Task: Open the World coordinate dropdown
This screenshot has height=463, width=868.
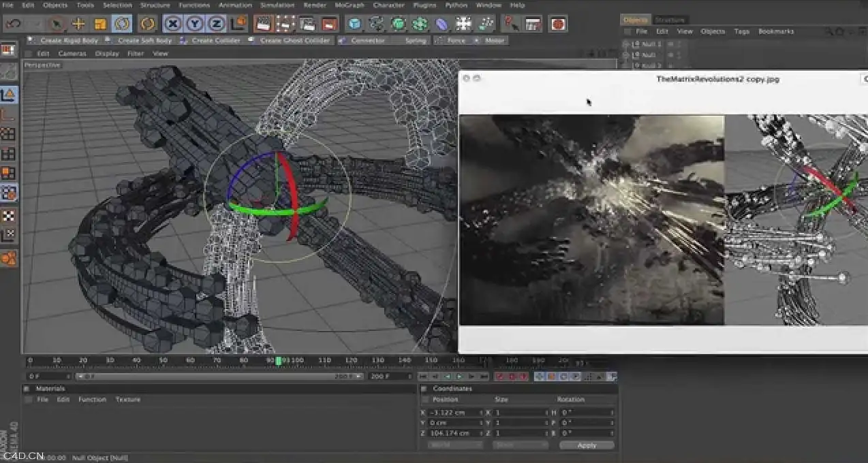Action: (x=455, y=445)
